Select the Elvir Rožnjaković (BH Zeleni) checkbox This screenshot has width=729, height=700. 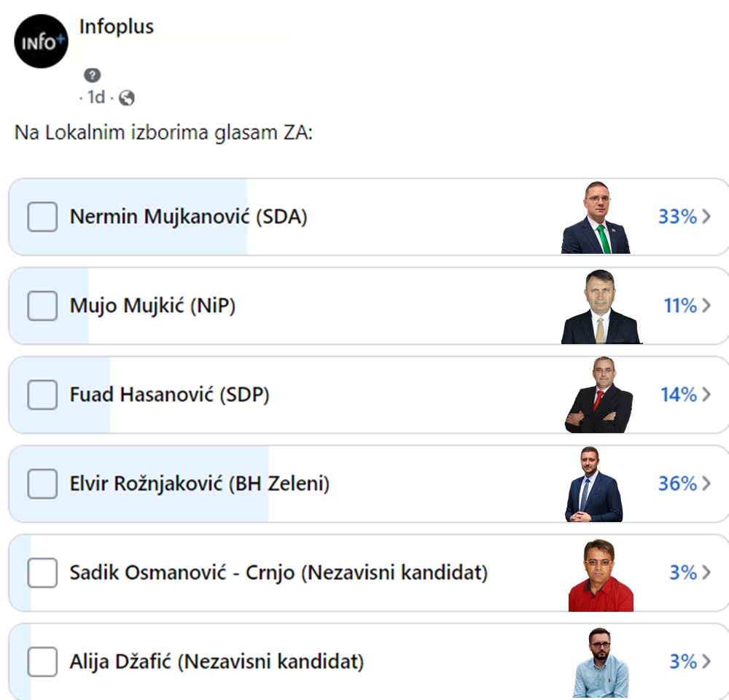click(x=42, y=483)
